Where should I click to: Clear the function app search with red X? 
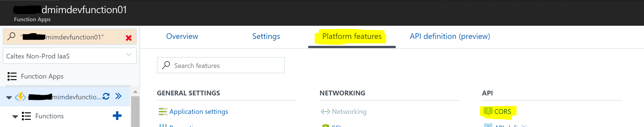pyautogui.click(x=129, y=38)
